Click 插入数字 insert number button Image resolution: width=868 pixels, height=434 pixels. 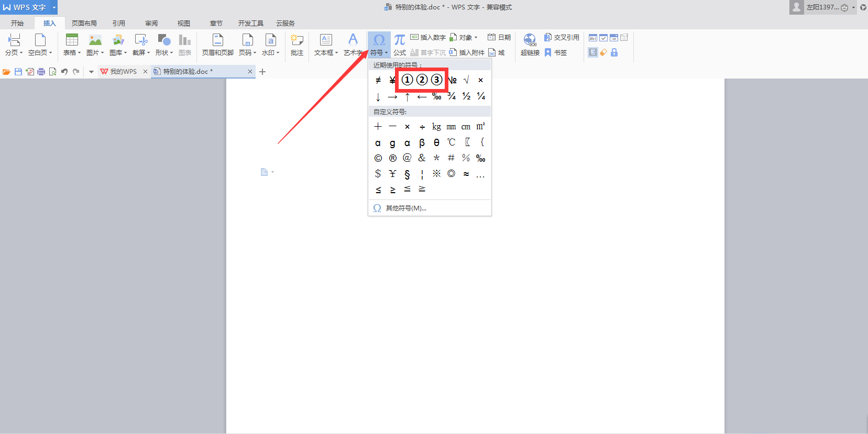pos(428,38)
